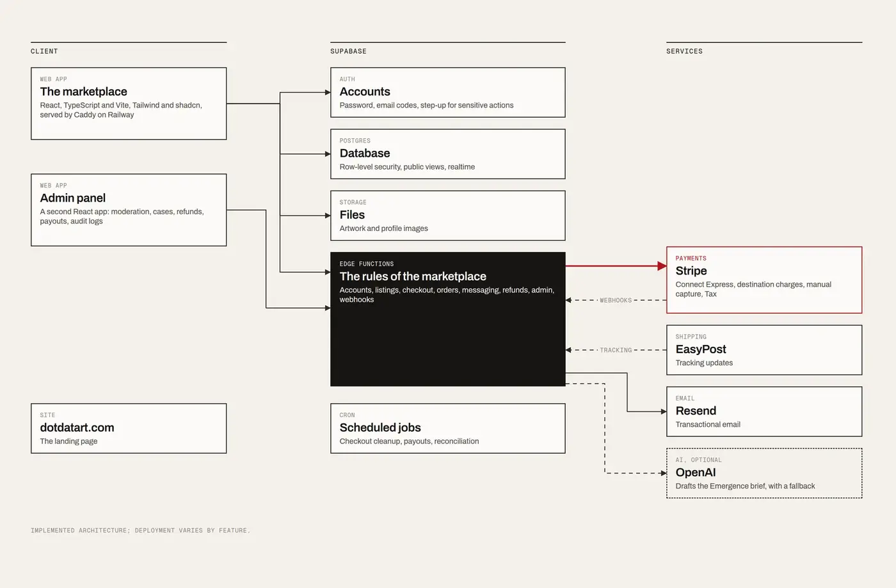Click "Password, email codes, step-up" description
The width and height of the screenshot is (896, 588).
click(x=426, y=106)
